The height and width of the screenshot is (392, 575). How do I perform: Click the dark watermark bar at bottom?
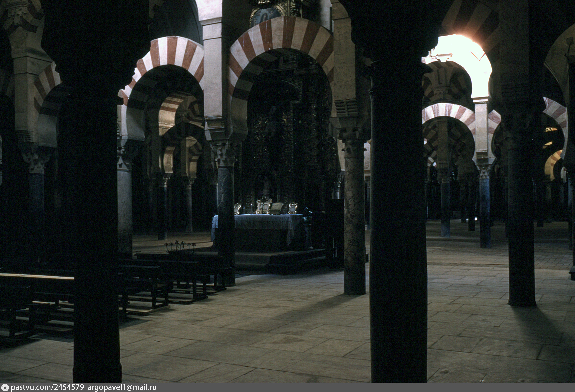pos(346,388)
